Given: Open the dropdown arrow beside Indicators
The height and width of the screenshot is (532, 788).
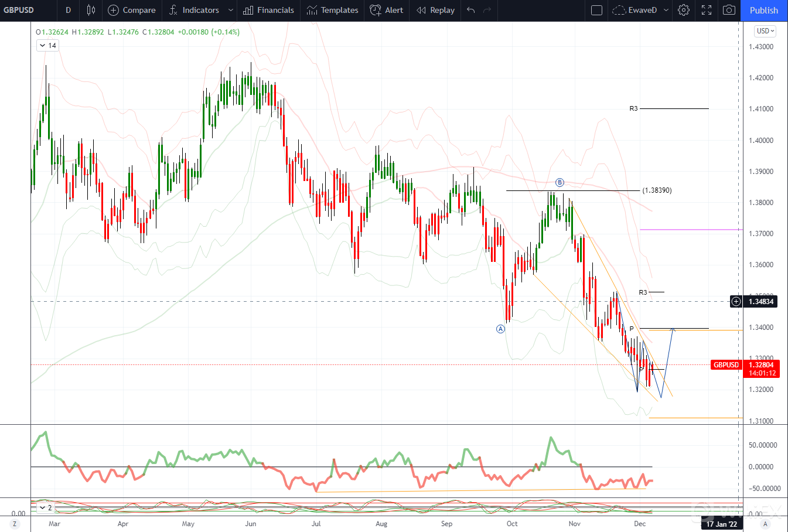Looking at the screenshot, I should (231, 10).
